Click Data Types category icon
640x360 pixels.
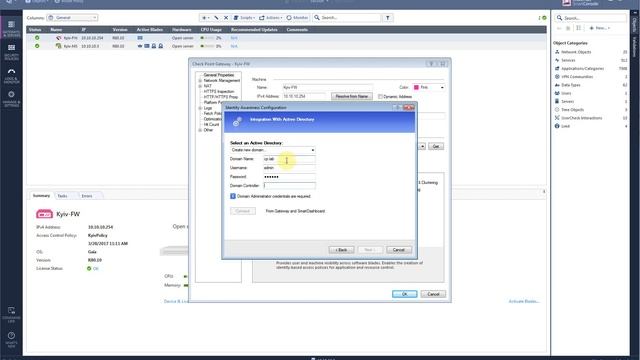coord(557,85)
